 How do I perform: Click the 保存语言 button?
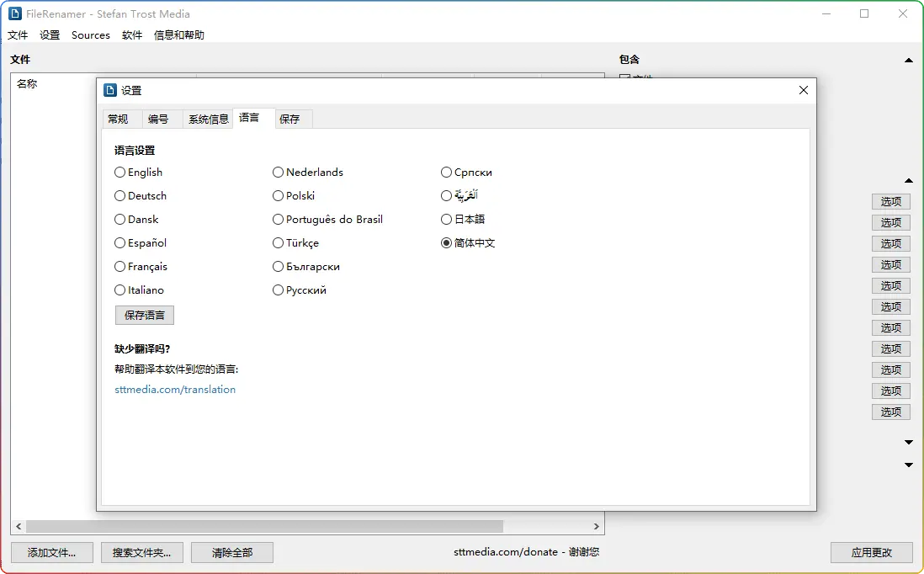coord(145,316)
